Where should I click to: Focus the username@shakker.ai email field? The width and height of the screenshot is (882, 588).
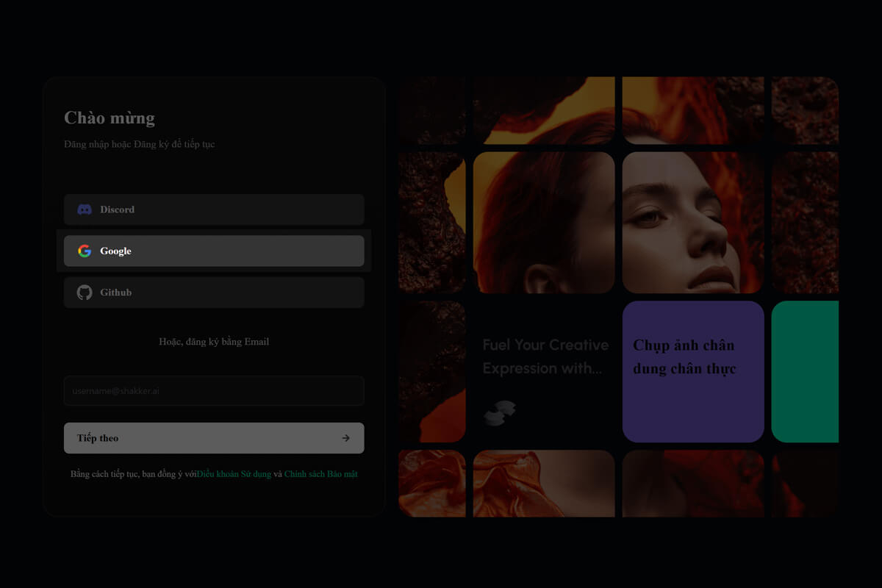[214, 391]
